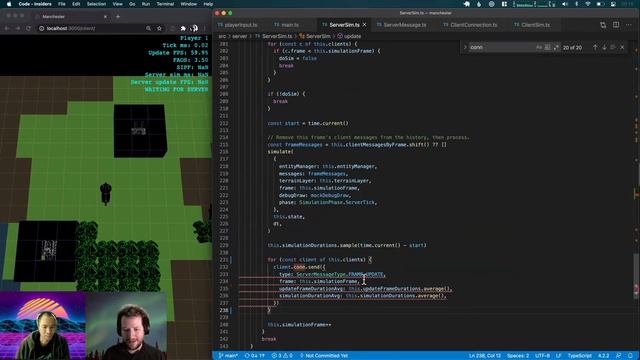640x360 pixels.
Task: Click the Wi-Fi icon in macOS menu bar
Action: pyautogui.click(x=588, y=4)
